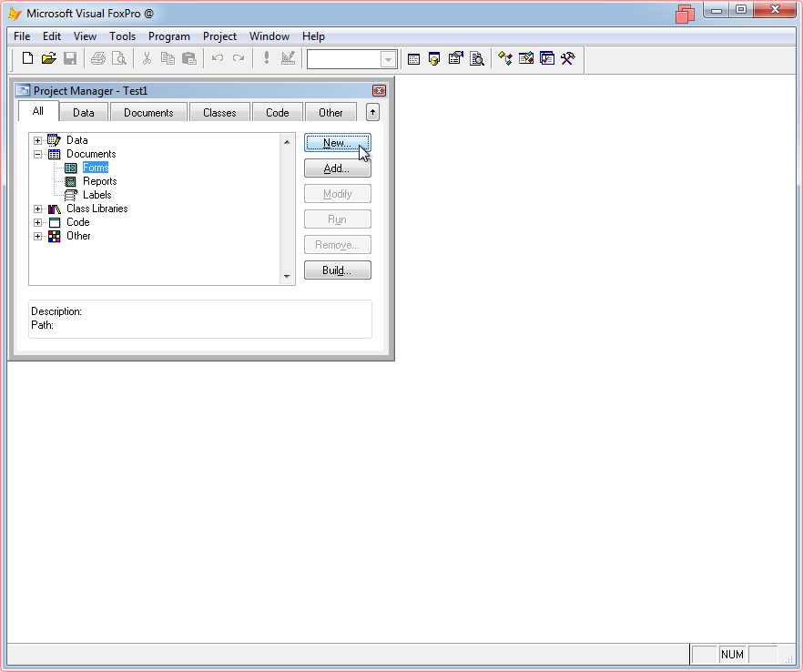The image size is (803, 672).
Task: Click the NUM indicator in status bar
Action: point(732,655)
